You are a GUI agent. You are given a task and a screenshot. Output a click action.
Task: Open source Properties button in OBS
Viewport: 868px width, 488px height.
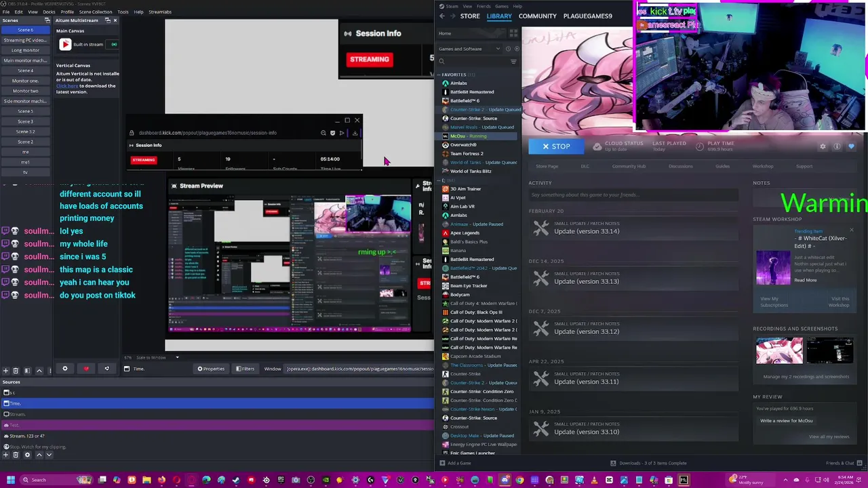click(211, 369)
